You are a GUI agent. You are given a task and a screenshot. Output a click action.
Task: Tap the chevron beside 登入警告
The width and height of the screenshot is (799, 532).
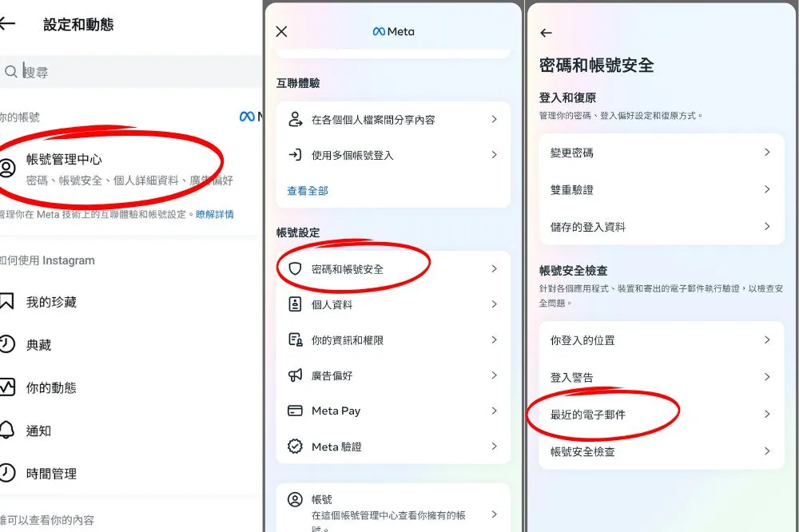767,377
